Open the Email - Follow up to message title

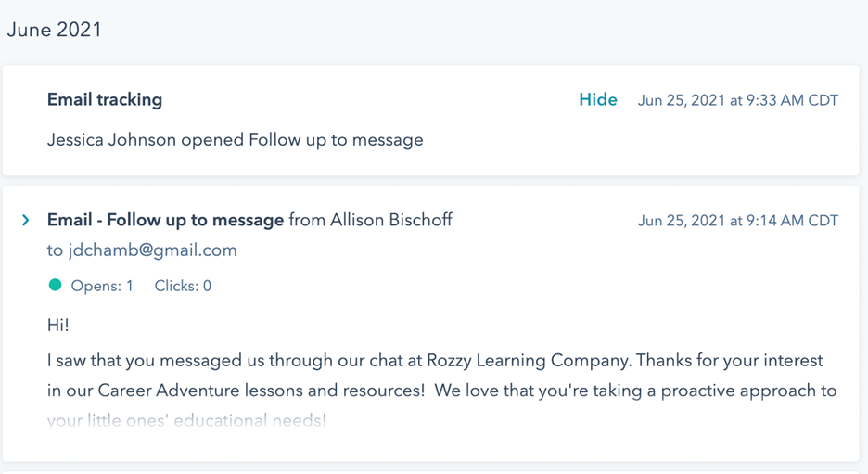pos(165,221)
